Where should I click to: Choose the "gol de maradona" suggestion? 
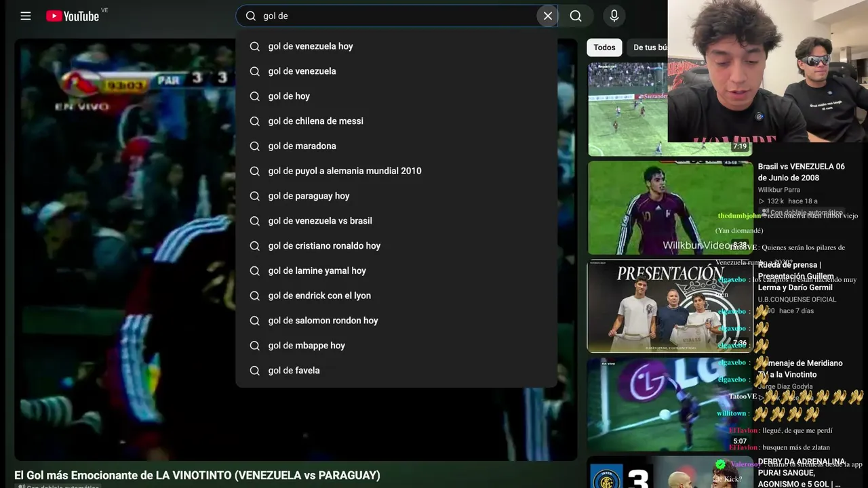click(397, 146)
